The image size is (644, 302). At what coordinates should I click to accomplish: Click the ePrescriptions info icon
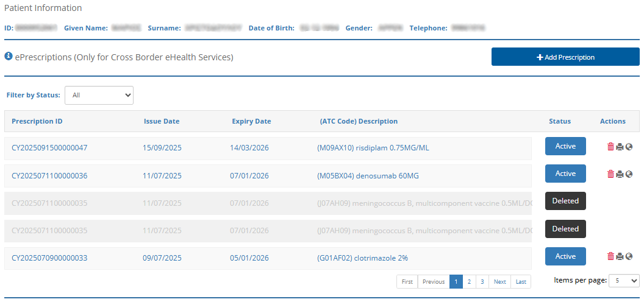pos(9,57)
